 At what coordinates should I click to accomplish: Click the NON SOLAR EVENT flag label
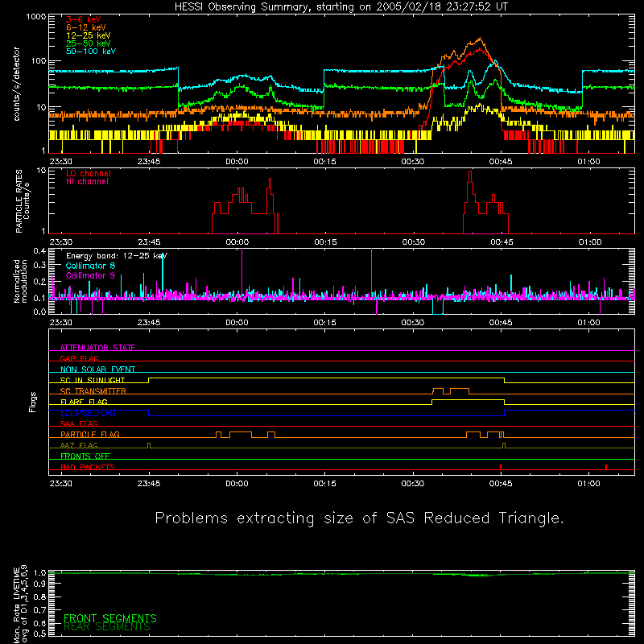coord(97,369)
